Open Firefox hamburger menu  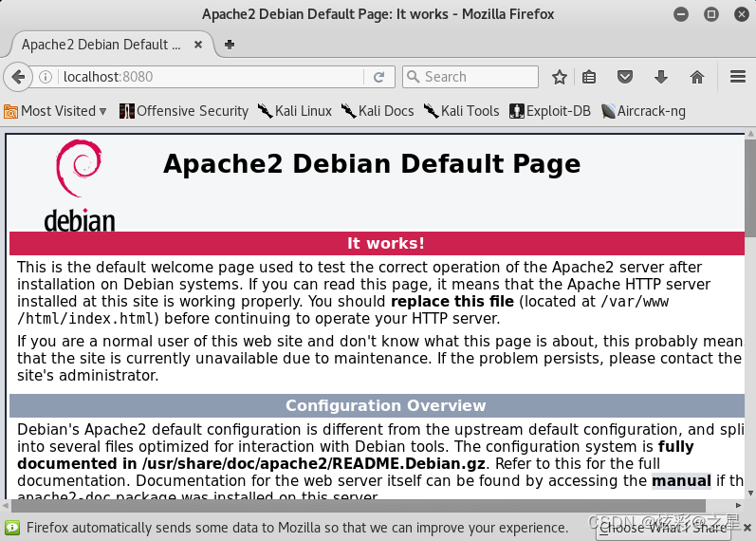coord(738,76)
